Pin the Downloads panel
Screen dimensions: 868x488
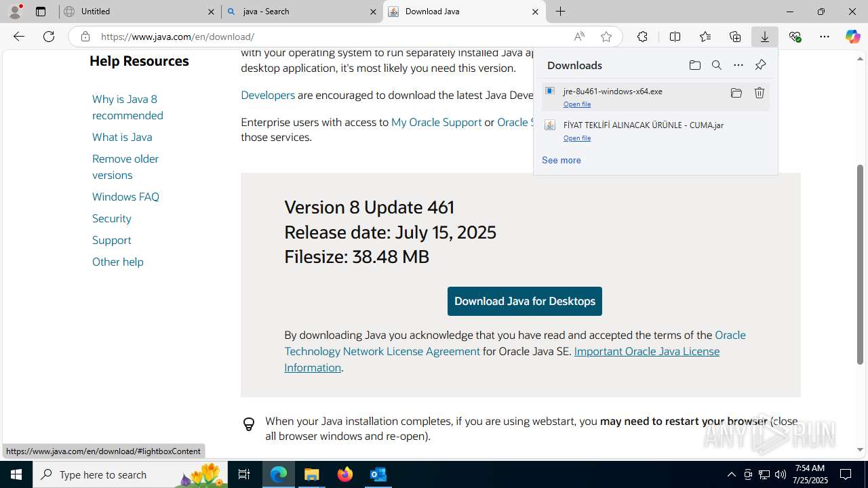(x=760, y=65)
